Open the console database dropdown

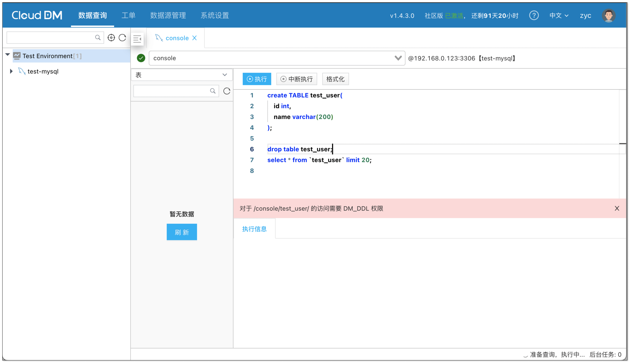398,58
